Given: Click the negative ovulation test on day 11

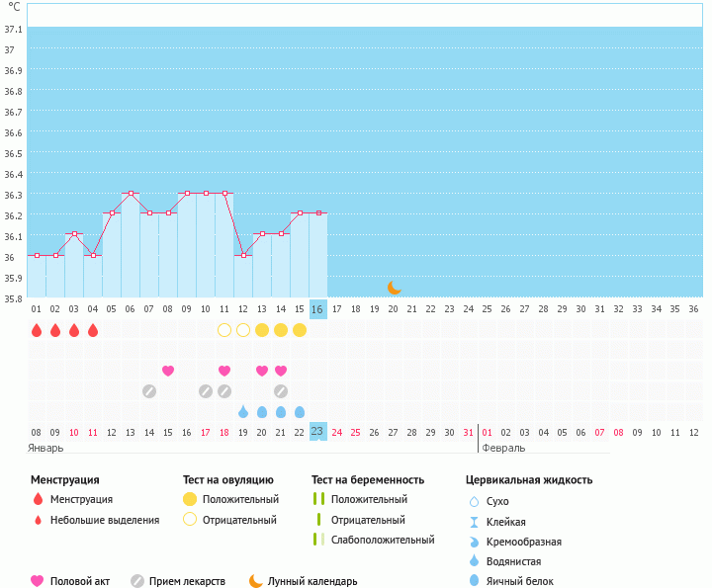Looking at the screenshot, I should (224, 330).
